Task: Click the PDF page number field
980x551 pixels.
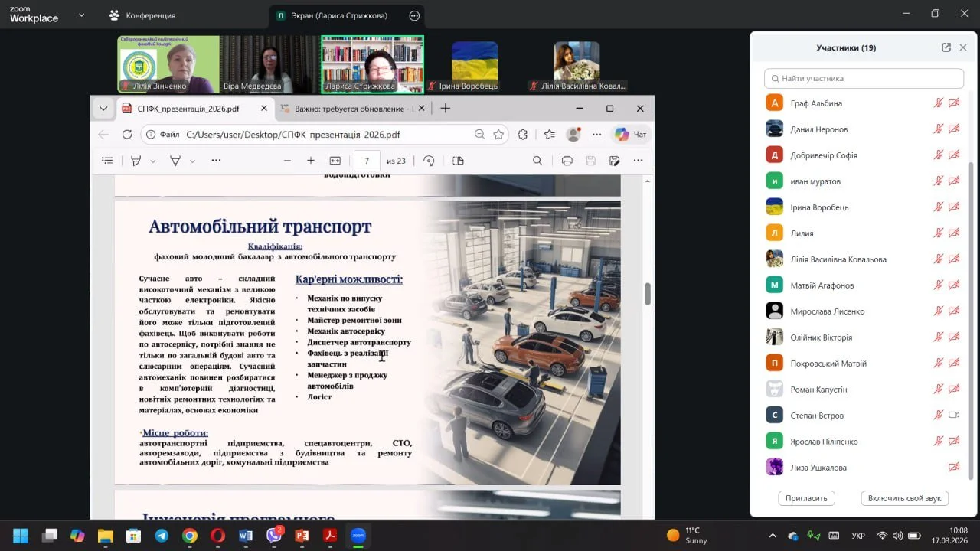Action: click(367, 161)
